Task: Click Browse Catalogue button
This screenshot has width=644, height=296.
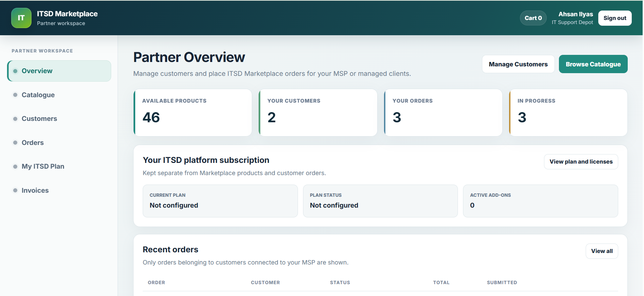Action: point(593,64)
